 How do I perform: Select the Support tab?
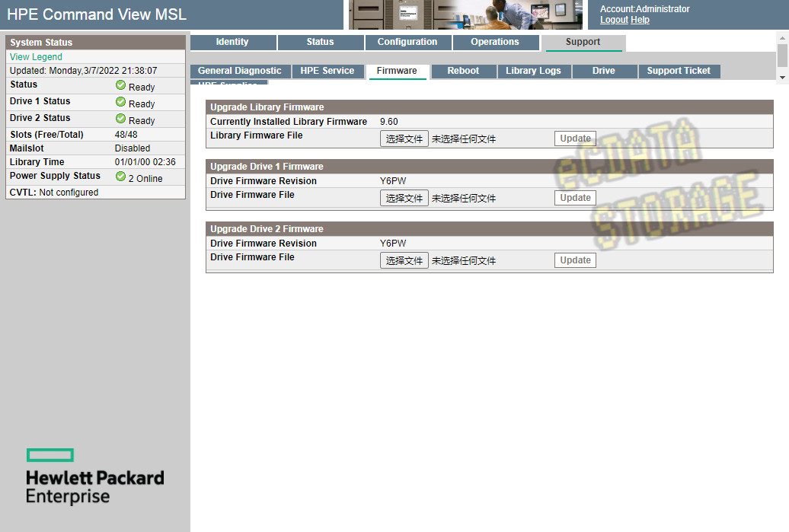(x=583, y=42)
